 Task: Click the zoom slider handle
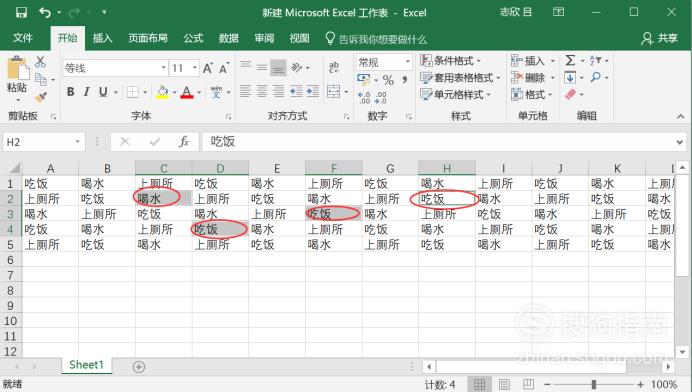click(594, 384)
